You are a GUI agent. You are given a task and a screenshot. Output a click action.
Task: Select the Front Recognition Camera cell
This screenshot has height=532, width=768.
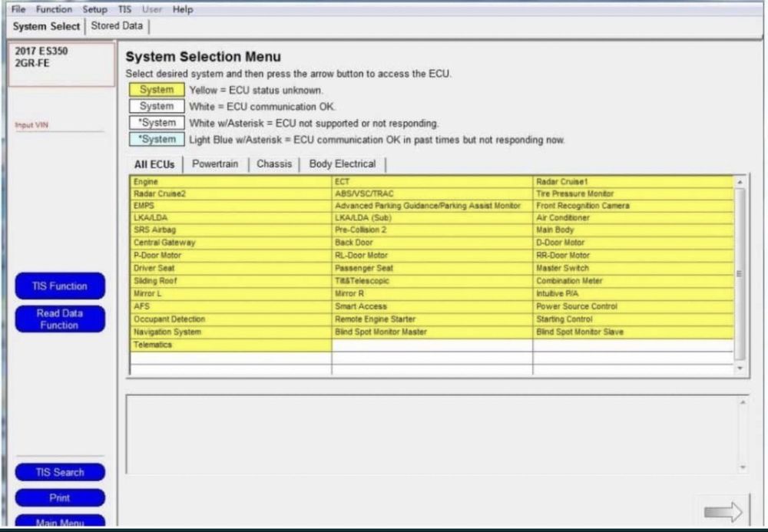click(634, 206)
